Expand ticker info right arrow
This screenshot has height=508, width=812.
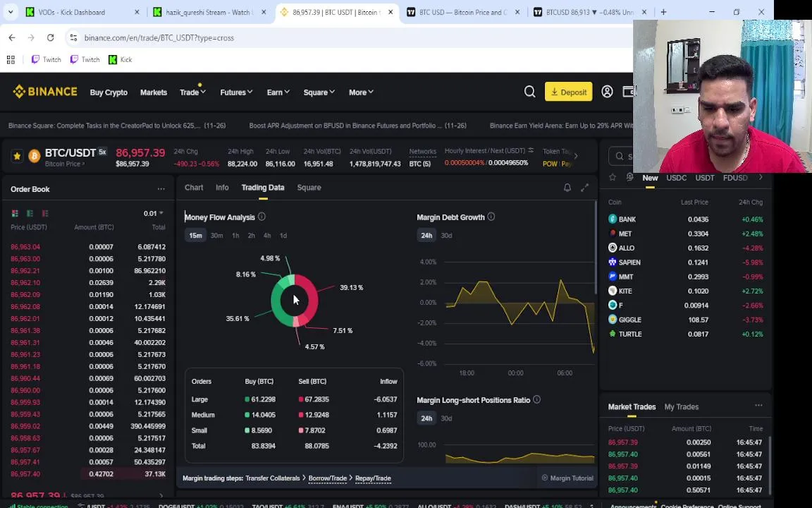[x=575, y=156]
